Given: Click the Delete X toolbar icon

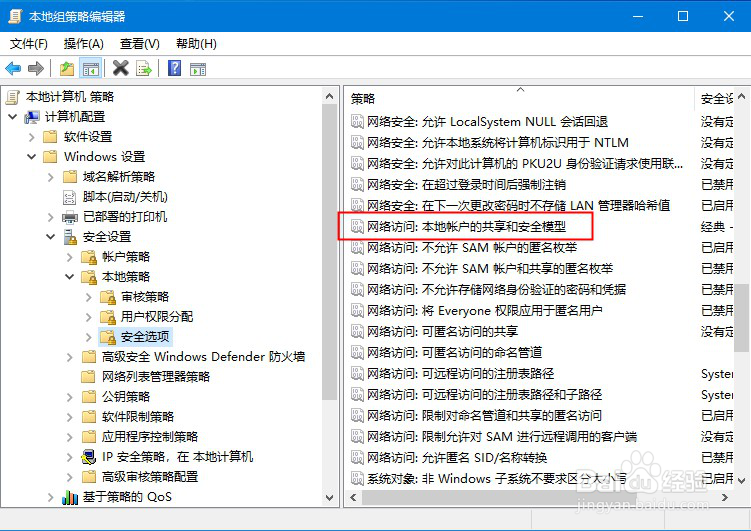Looking at the screenshot, I should (x=121, y=68).
